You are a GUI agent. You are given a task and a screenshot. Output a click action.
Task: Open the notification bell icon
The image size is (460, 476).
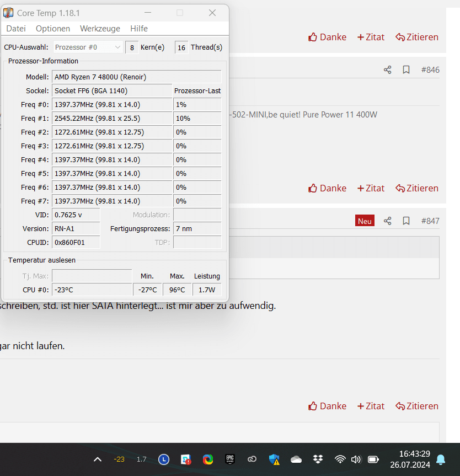441,459
